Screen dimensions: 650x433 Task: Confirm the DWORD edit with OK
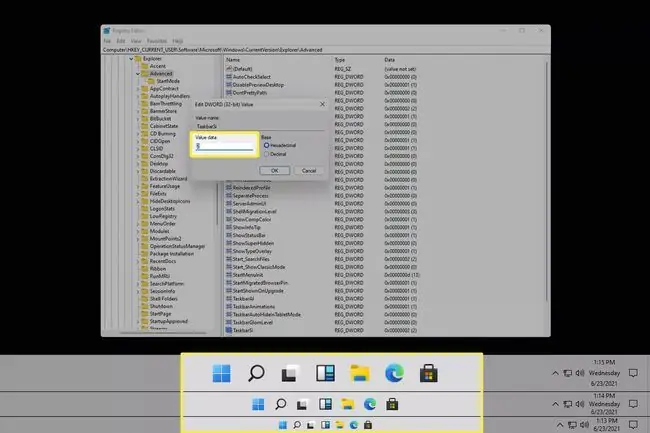point(274,171)
